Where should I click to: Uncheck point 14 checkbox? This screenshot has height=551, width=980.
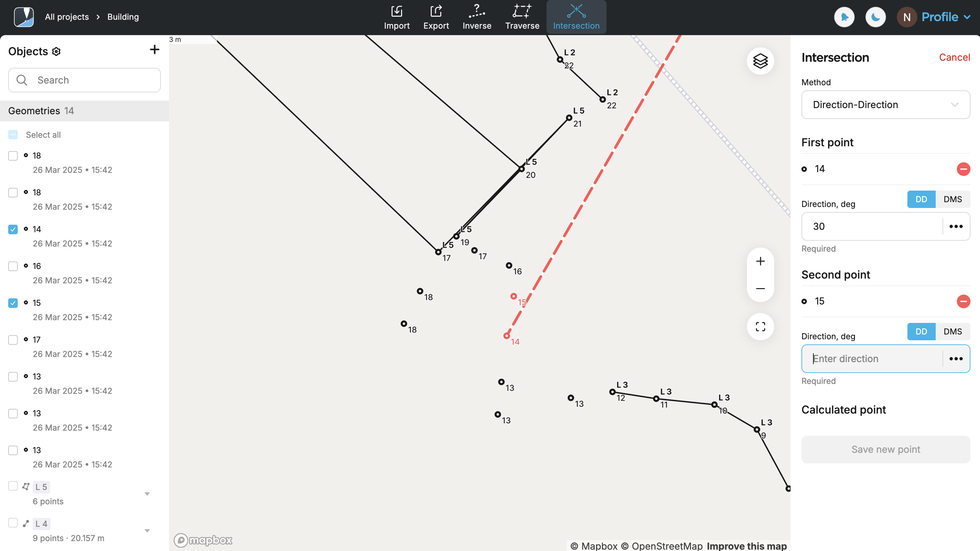tap(13, 229)
